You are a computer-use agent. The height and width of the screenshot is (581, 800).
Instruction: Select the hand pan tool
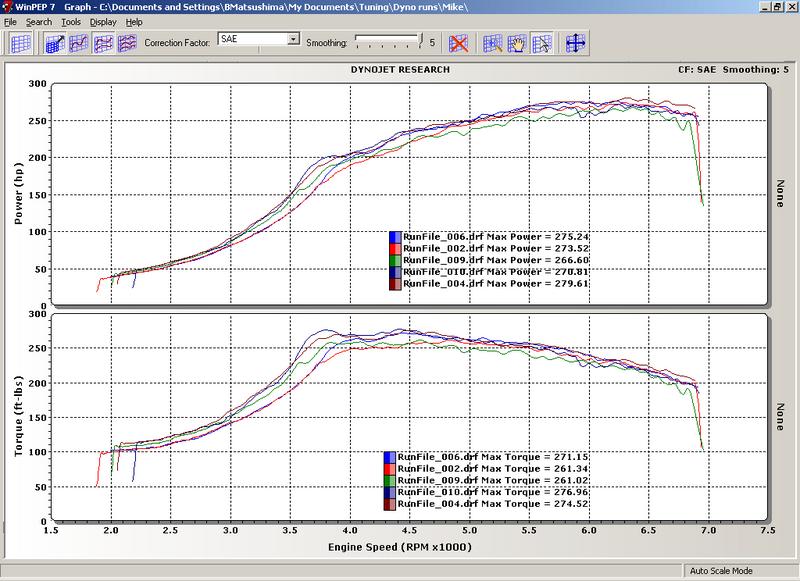517,43
